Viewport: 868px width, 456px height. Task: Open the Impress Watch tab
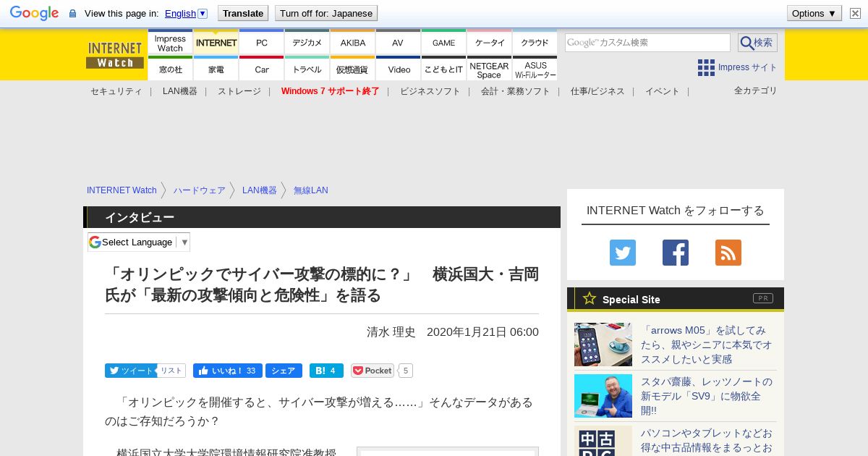tap(170, 42)
